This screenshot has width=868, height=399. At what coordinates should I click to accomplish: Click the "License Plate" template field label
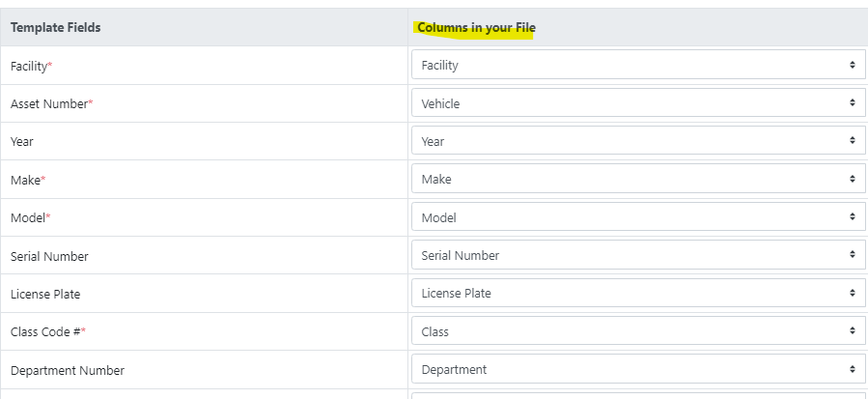[45, 294]
